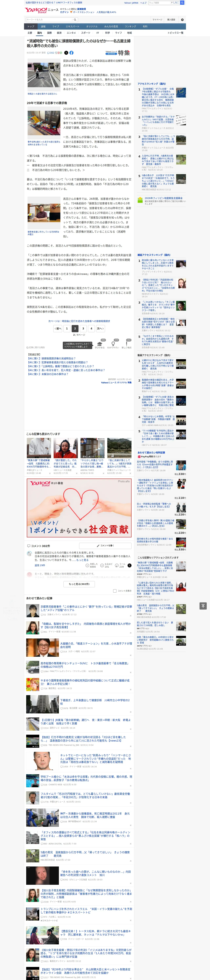Go to page 4 of the article
The width and height of the screenshot is (210, 980).
point(91,328)
